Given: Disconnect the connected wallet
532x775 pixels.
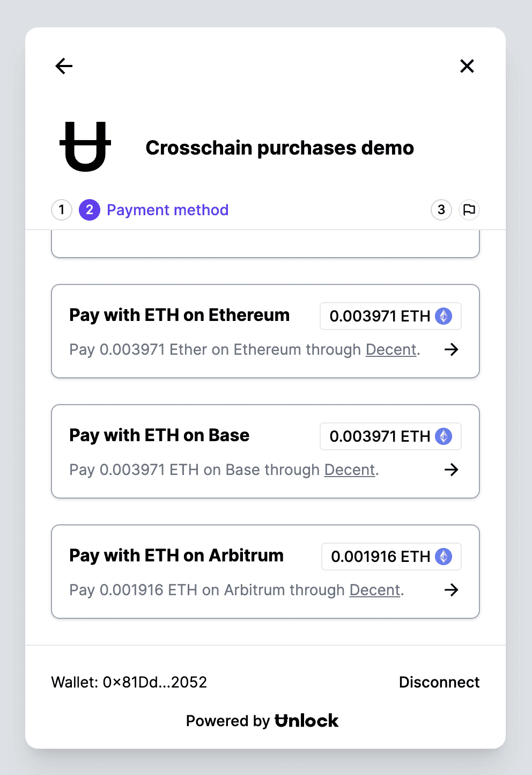Looking at the screenshot, I should 439,682.
